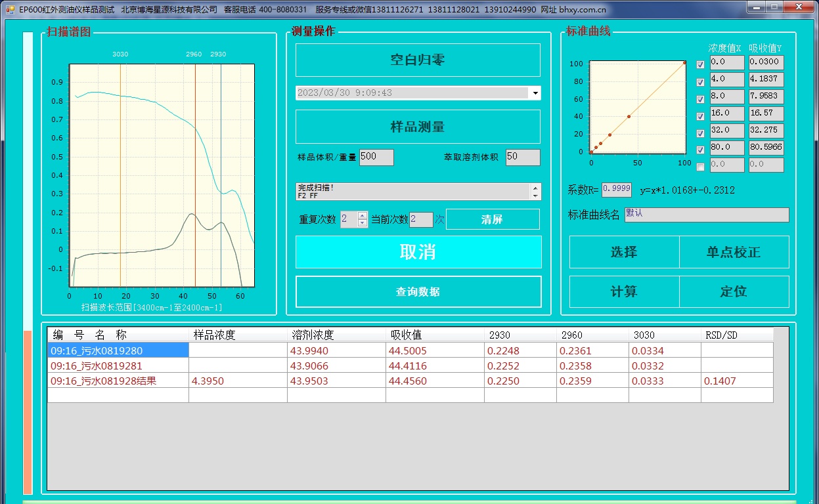819x504 pixels.
Task: Click the 计算 calculate button
Action: (x=623, y=291)
